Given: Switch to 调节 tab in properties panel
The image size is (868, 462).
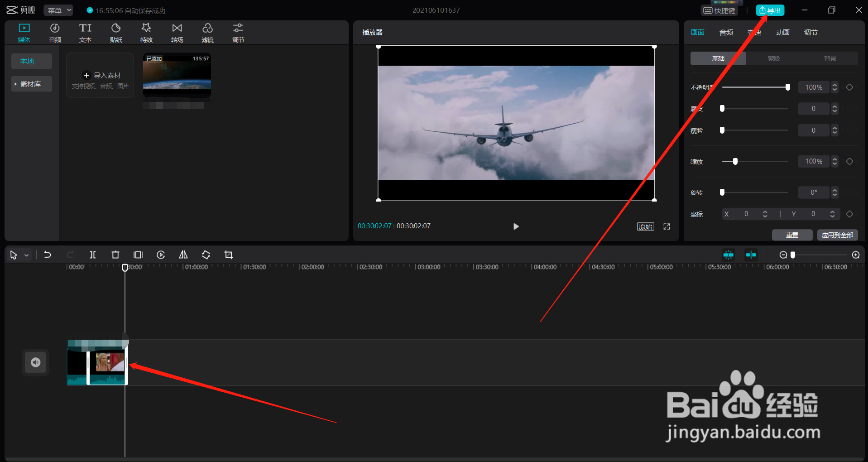Looking at the screenshot, I should [811, 33].
